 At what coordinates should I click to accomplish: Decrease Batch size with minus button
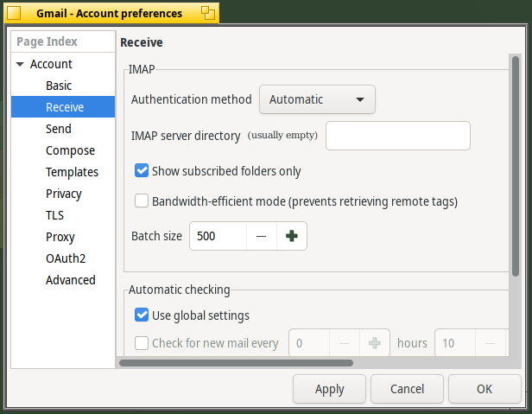[261, 236]
